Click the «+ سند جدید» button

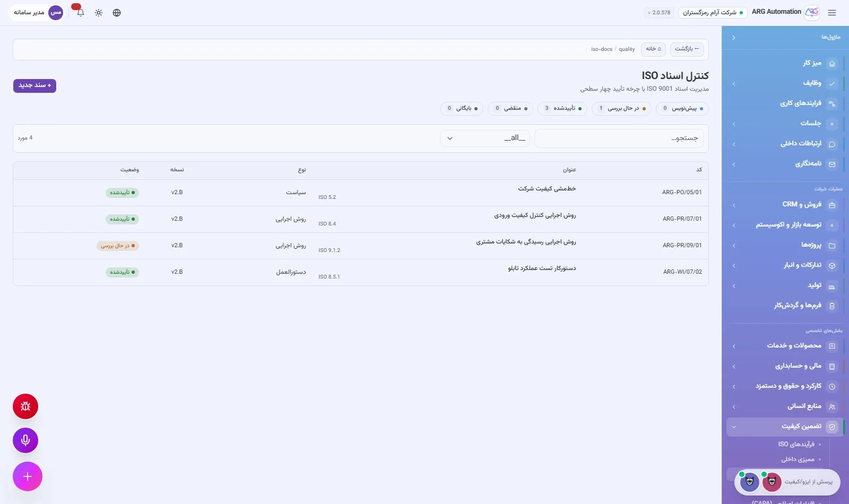pyautogui.click(x=34, y=85)
